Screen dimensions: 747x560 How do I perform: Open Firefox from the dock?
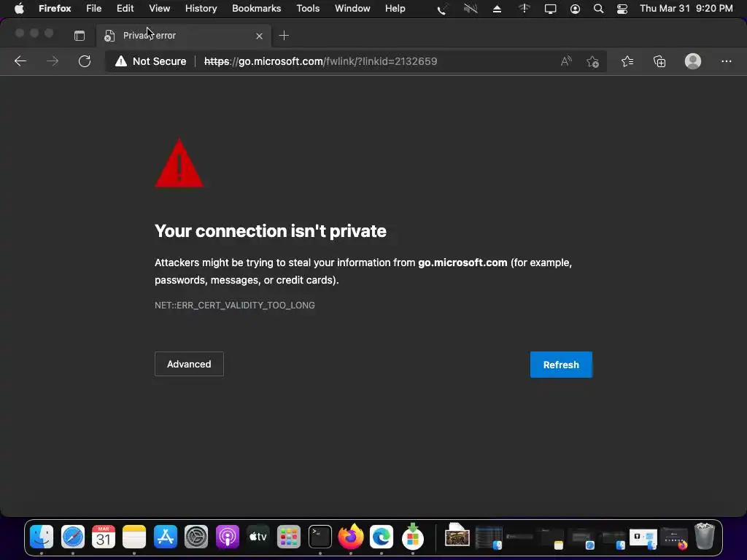351,536
